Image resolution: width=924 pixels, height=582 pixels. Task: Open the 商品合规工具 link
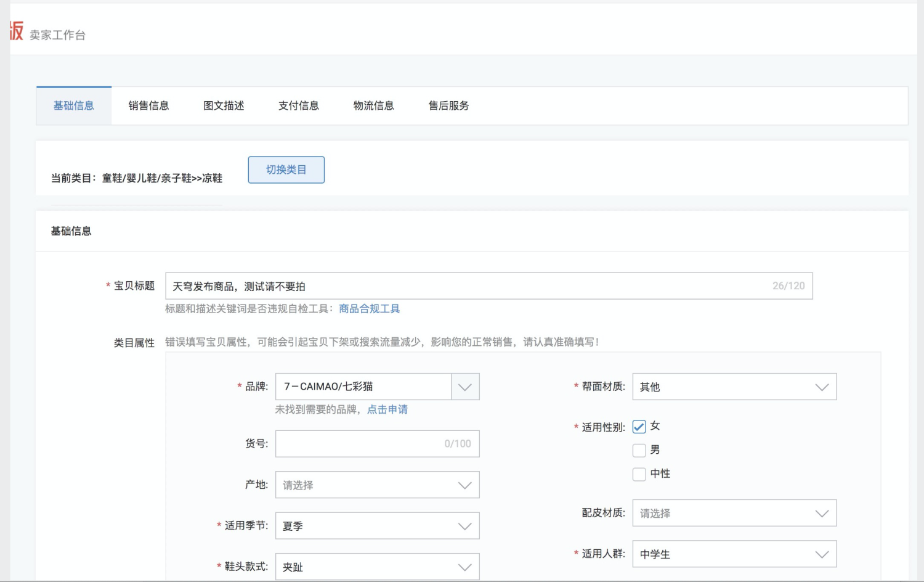[x=368, y=308]
